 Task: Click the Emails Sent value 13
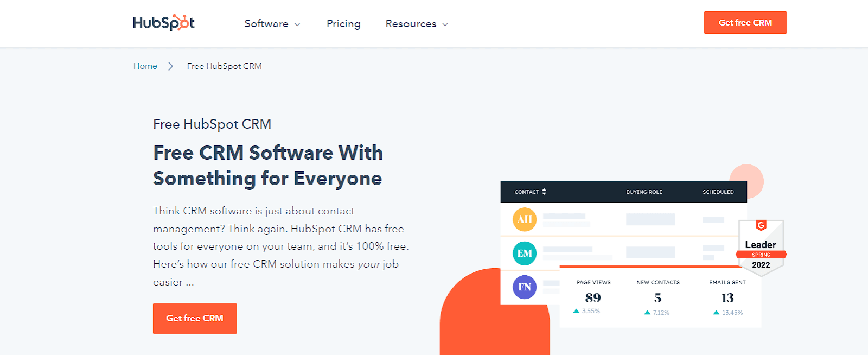click(727, 298)
